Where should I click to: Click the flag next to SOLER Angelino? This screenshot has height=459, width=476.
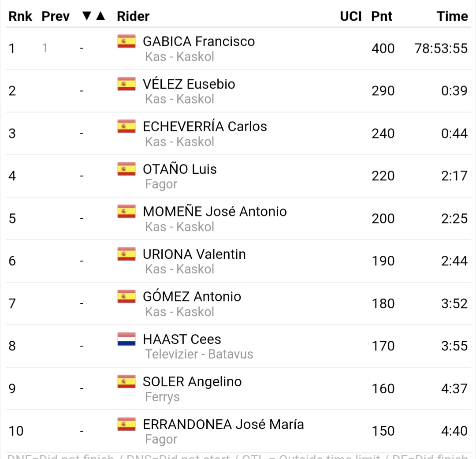[126, 381]
